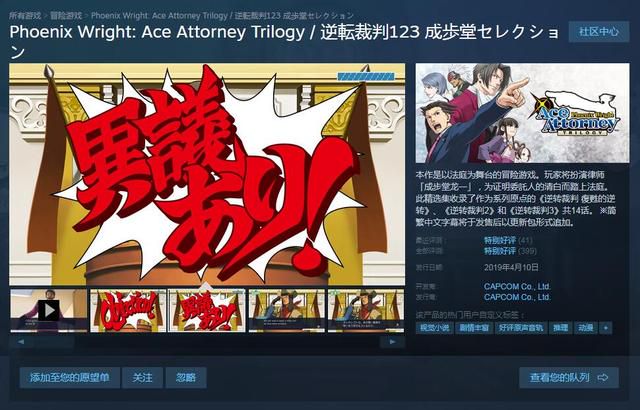Select the 视觉小说 tag
Image resolution: width=640 pixels, height=410 pixels.
point(434,328)
